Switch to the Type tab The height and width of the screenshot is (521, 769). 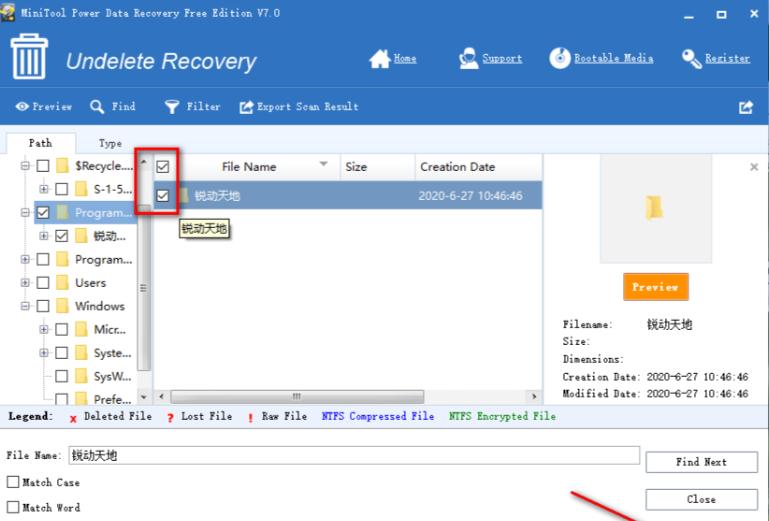(x=110, y=144)
